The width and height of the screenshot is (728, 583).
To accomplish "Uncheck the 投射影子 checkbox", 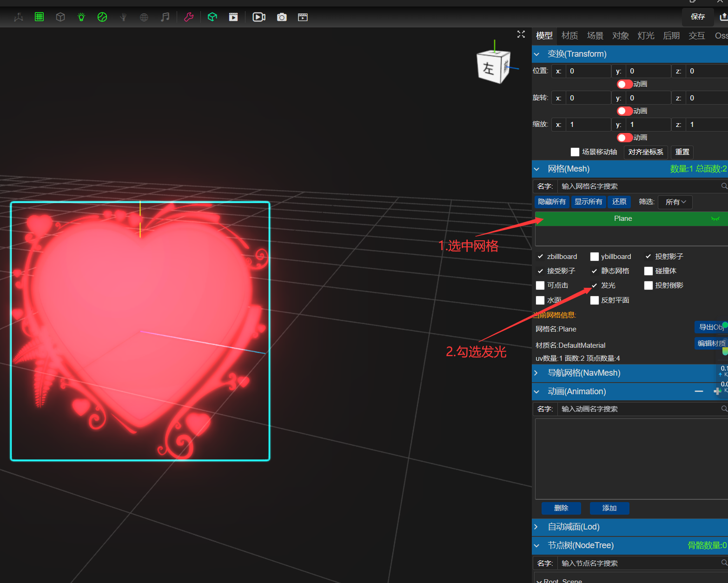I will pyautogui.click(x=648, y=257).
